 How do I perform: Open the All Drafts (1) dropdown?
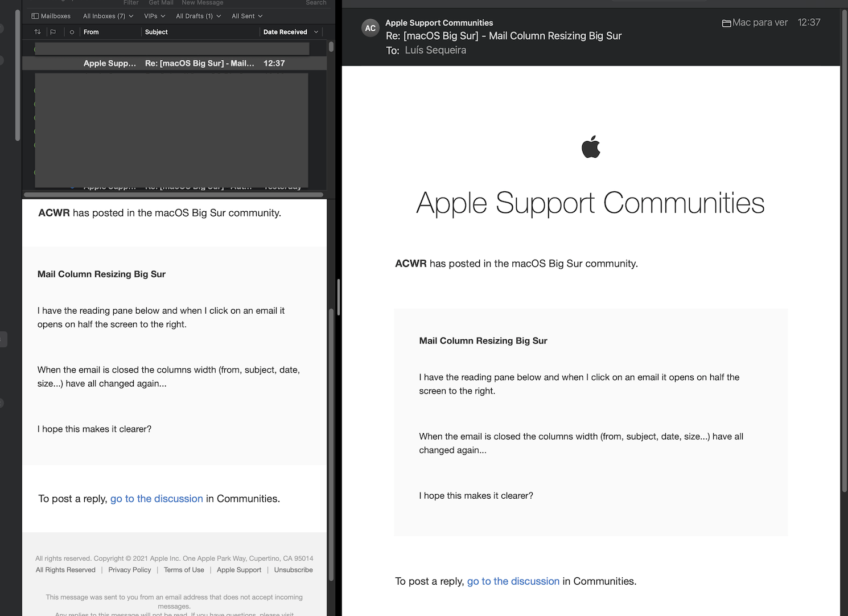pyautogui.click(x=198, y=16)
